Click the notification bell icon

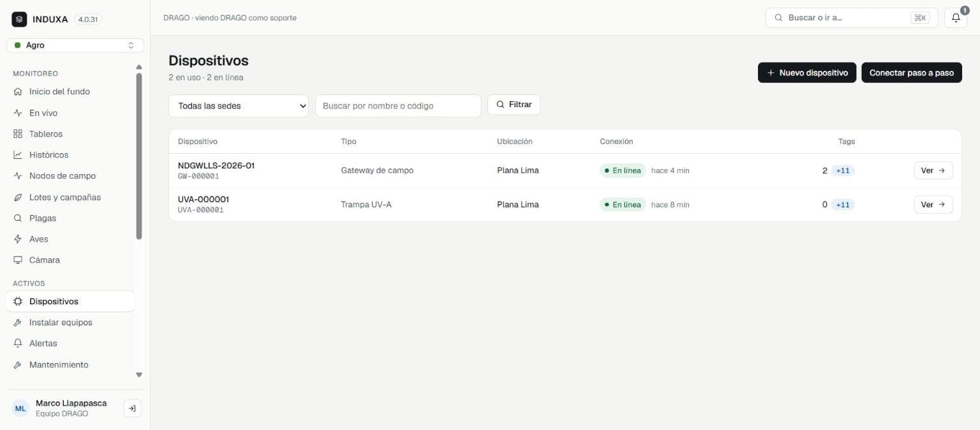[x=955, y=18]
